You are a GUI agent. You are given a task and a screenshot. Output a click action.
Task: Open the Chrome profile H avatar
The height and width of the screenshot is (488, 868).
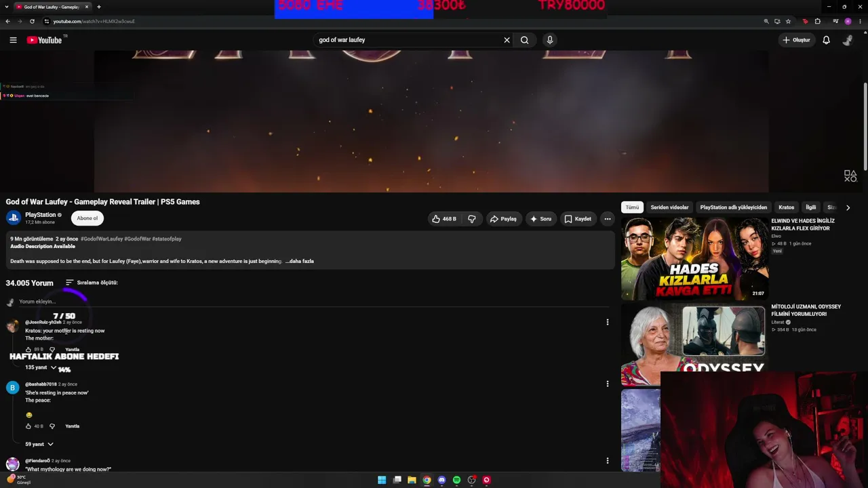pyautogui.click(x=848, y=21)
